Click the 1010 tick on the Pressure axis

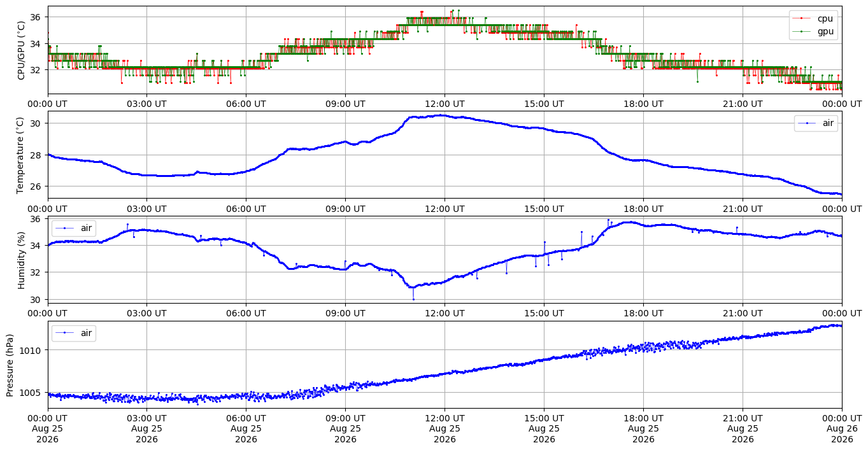click(x=32, y=350)
